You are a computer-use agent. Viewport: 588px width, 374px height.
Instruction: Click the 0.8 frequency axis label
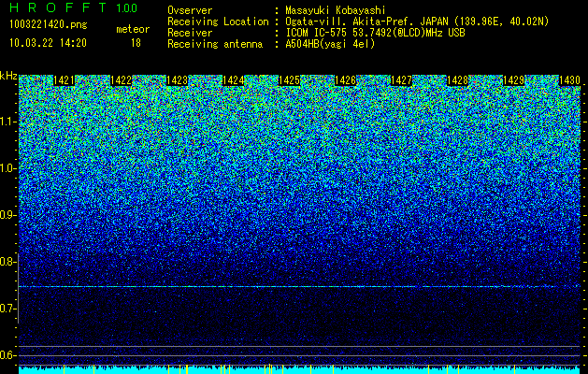click(x=7, y=262)
